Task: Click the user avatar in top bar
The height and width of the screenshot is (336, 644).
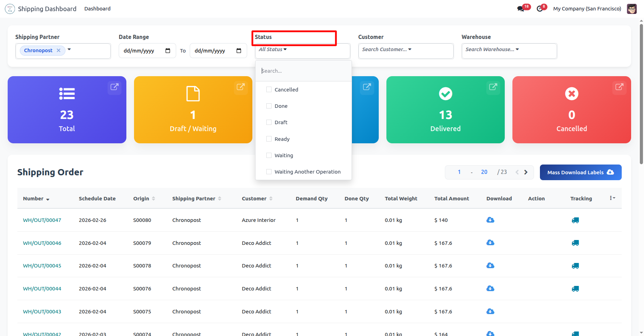Action: [x=632, y=9]
